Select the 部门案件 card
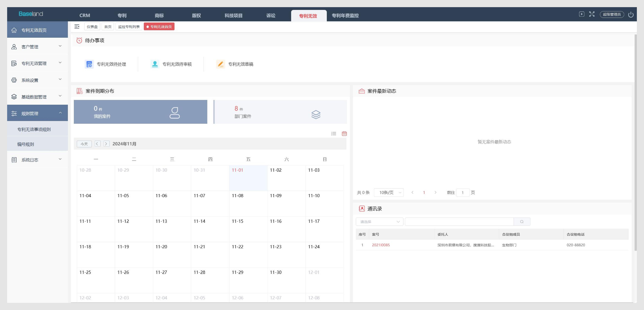The image size is (644, 310). tap(280, 112)
